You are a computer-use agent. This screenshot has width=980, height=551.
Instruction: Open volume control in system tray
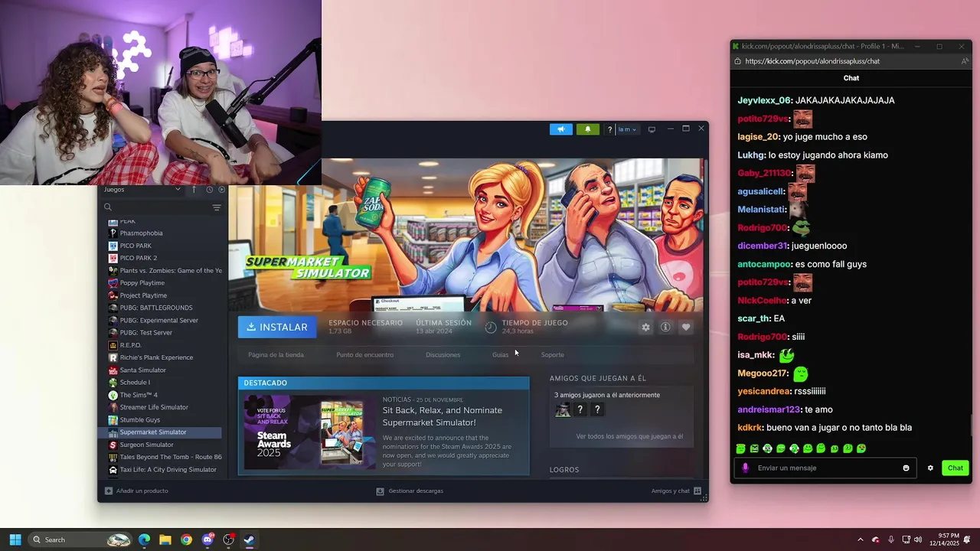[918, 540]
